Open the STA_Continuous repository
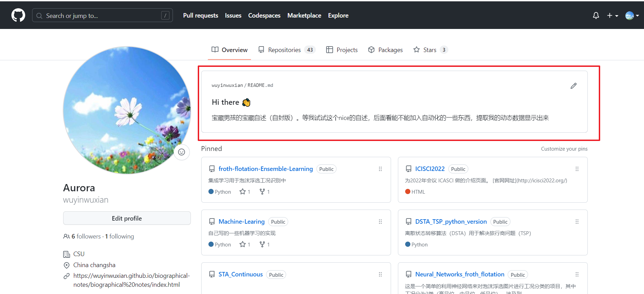The height and width of the screenshot is (294, 644). point(241,274)
